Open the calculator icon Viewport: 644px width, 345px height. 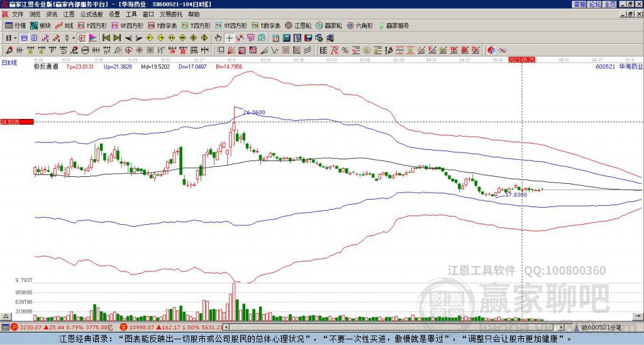(x=287, y=38)
